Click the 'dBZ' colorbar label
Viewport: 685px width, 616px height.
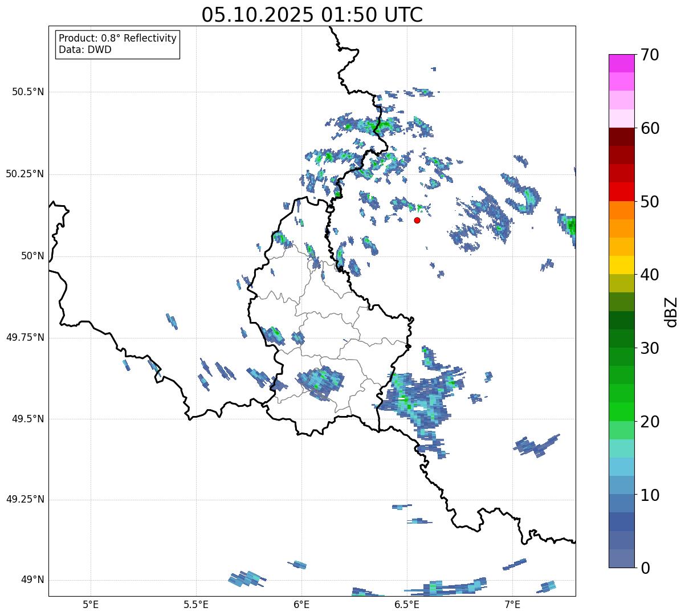[x=671, y=311]
